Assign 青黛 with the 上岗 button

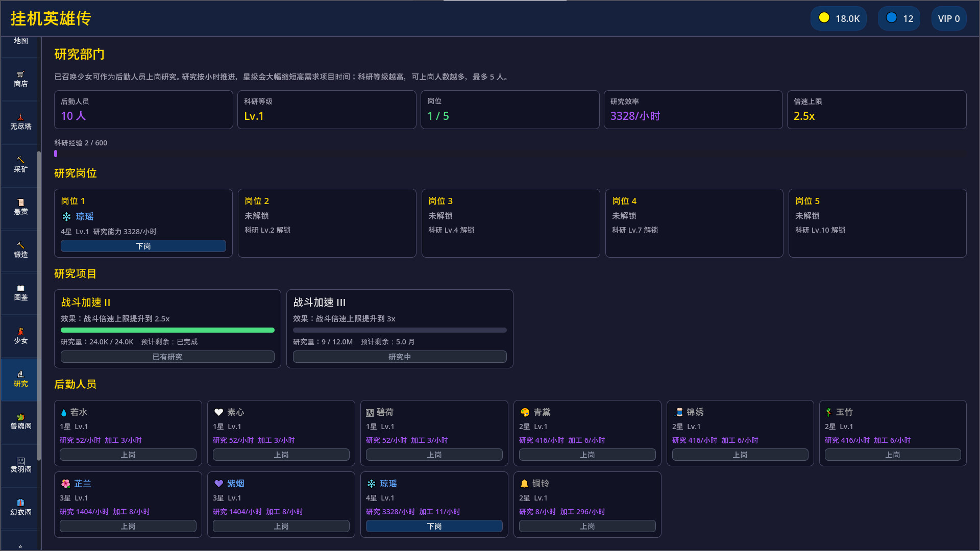click(587, 455)
